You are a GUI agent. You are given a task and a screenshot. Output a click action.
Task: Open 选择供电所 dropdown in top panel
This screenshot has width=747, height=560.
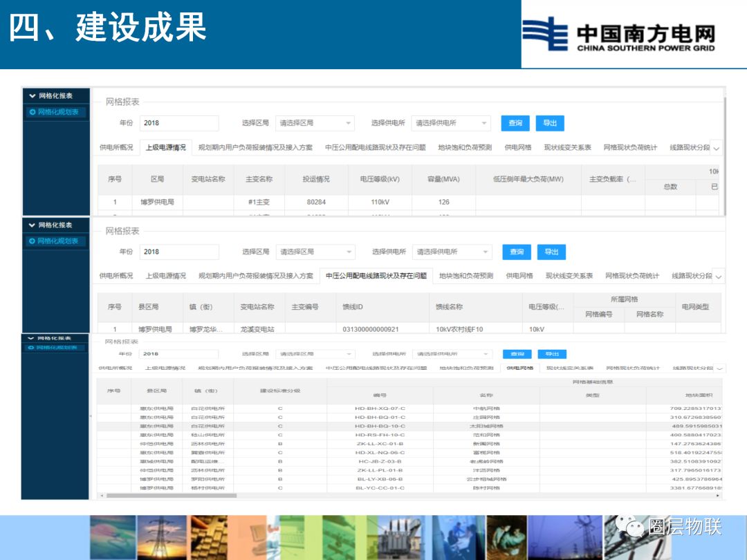451,123
